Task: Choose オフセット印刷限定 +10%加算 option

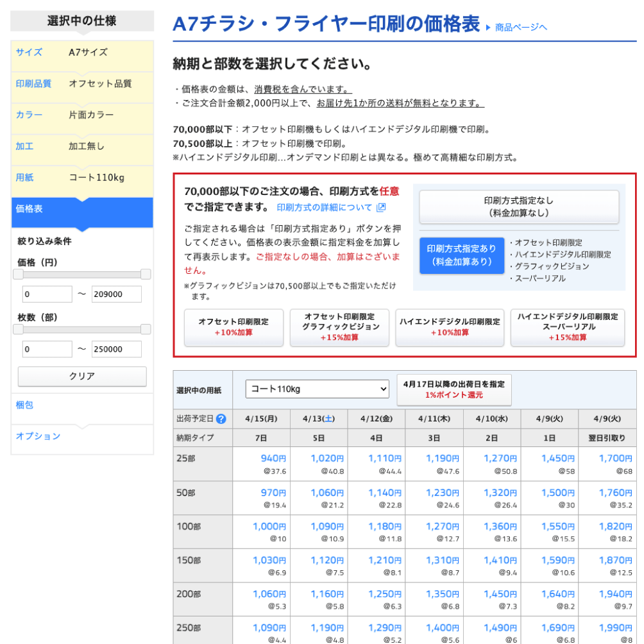Action: [233, 327]
